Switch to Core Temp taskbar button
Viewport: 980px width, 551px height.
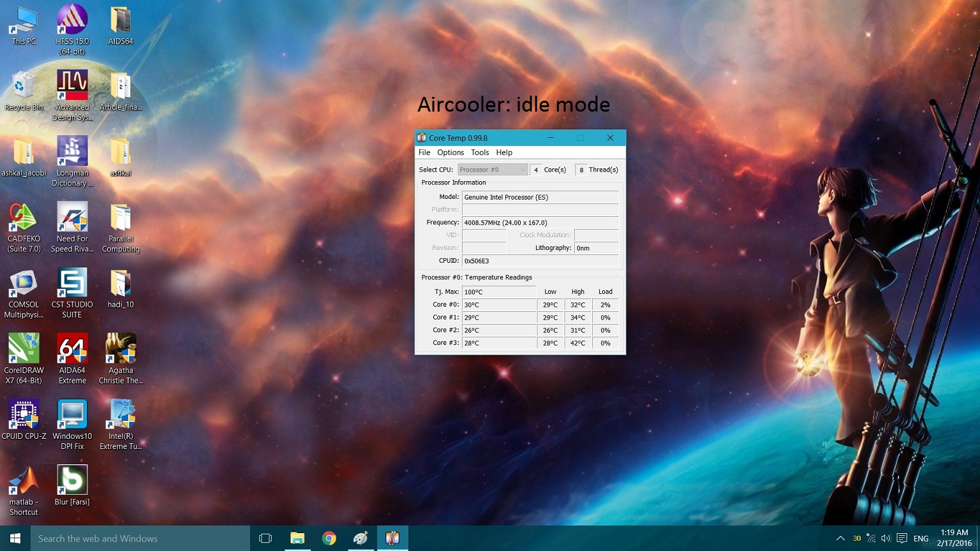392,538
